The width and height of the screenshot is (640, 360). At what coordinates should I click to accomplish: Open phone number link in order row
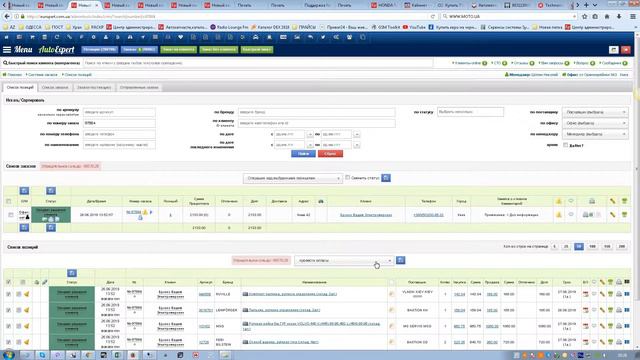coord(428,215)
